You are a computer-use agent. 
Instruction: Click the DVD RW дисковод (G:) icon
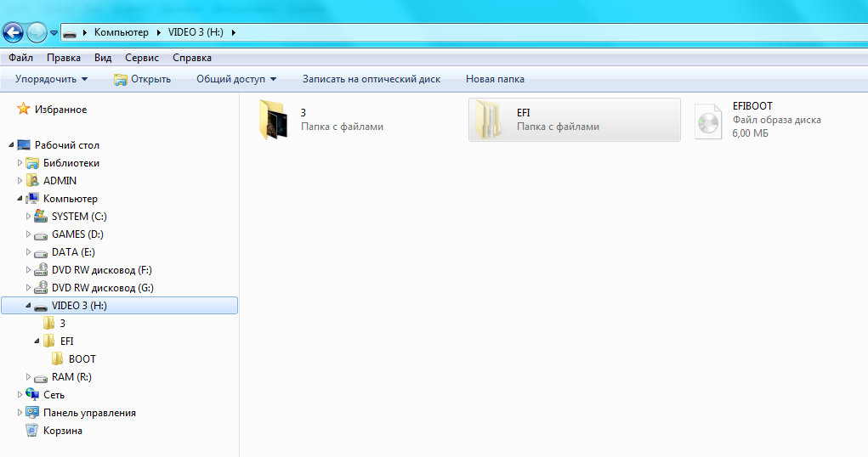(41, 287)
